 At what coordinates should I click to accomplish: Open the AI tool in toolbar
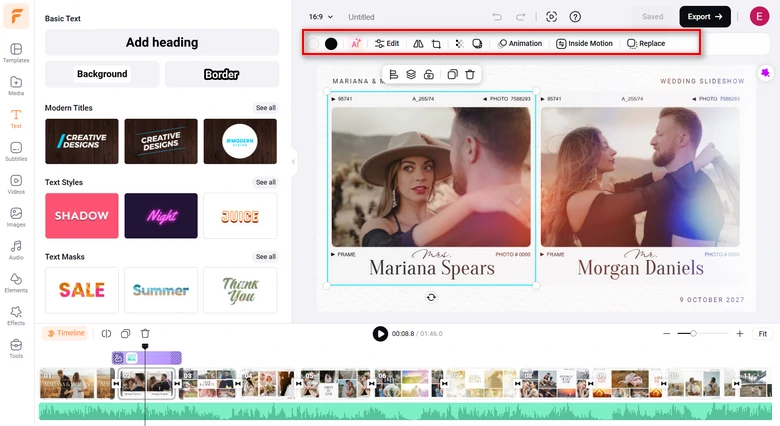355,43
